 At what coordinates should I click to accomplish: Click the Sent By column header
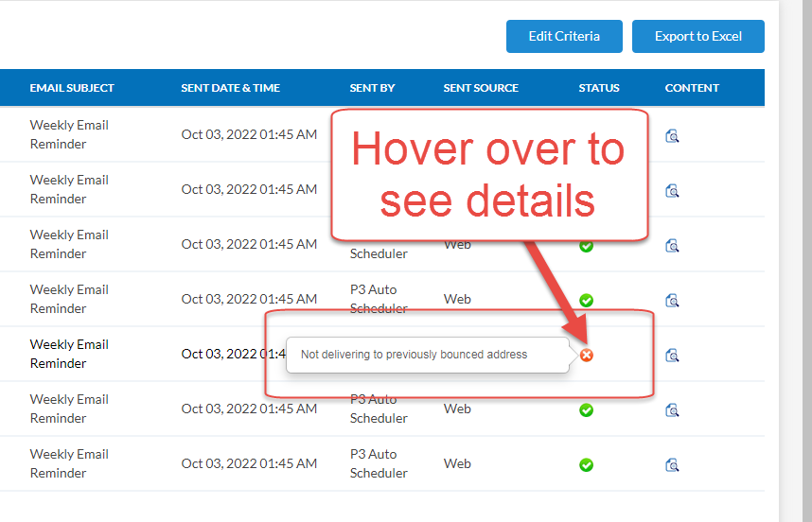pos(372,88)
